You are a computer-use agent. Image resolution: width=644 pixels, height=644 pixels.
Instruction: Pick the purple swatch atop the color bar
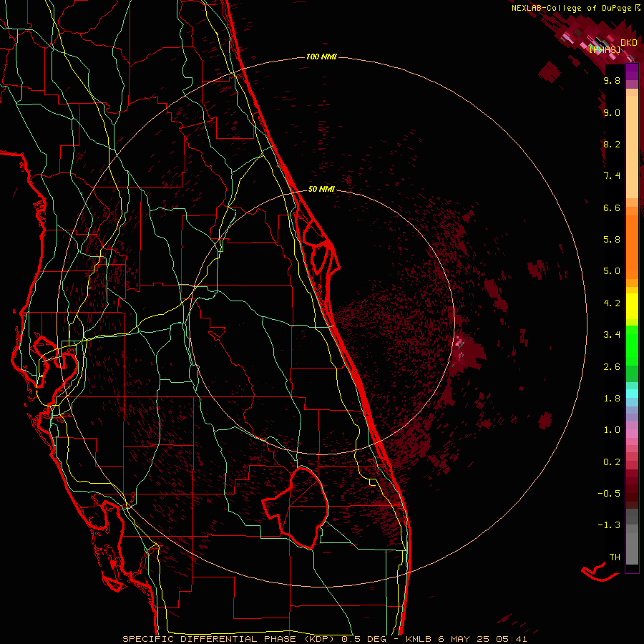coord(632,72)
